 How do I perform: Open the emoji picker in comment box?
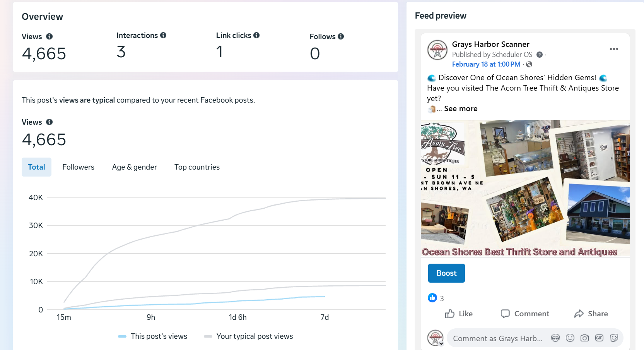[x=570, y=338]
